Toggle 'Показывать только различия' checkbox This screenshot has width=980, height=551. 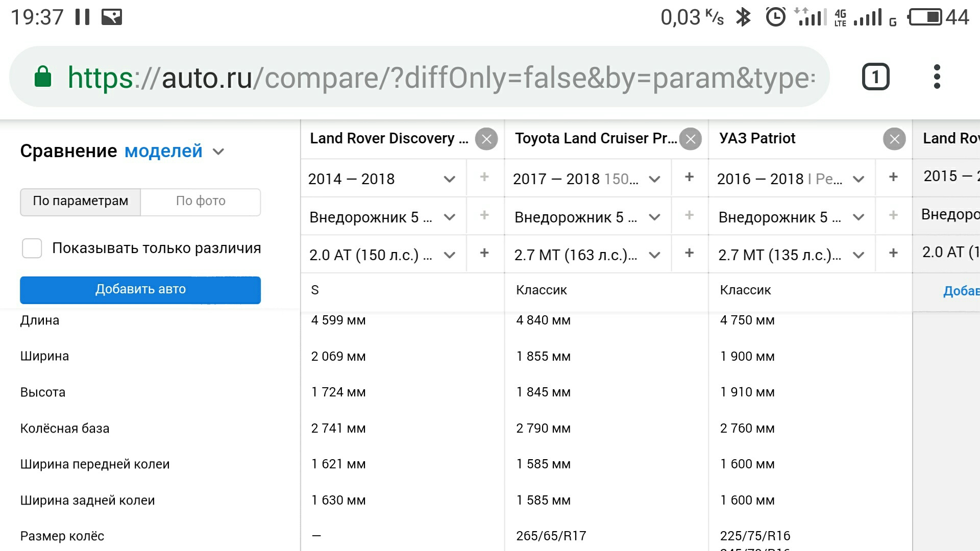point(32,248)
